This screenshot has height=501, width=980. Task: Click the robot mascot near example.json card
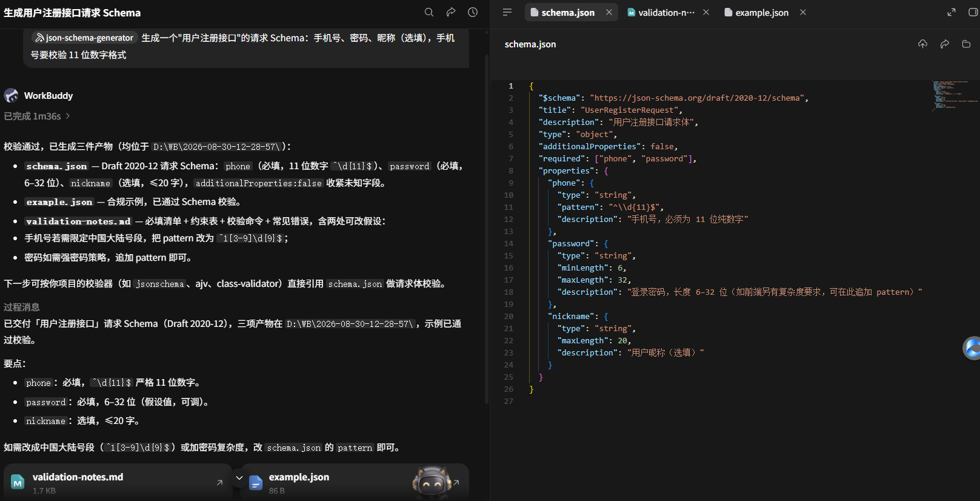432,483
